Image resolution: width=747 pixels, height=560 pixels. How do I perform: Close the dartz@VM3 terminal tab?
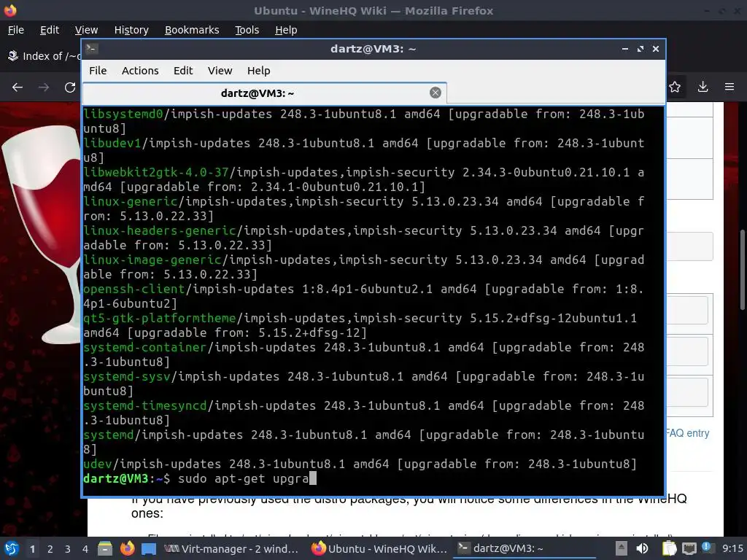tap(435, 93)
